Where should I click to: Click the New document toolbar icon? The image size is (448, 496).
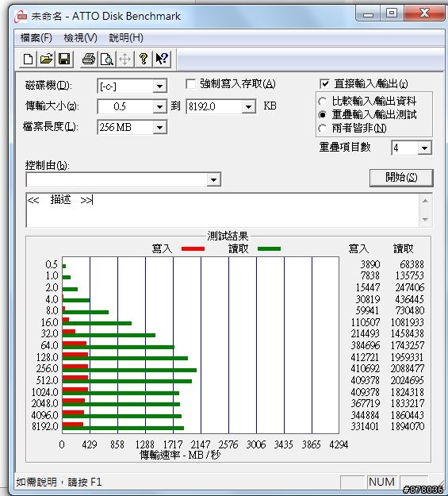(x=28, y=60)
